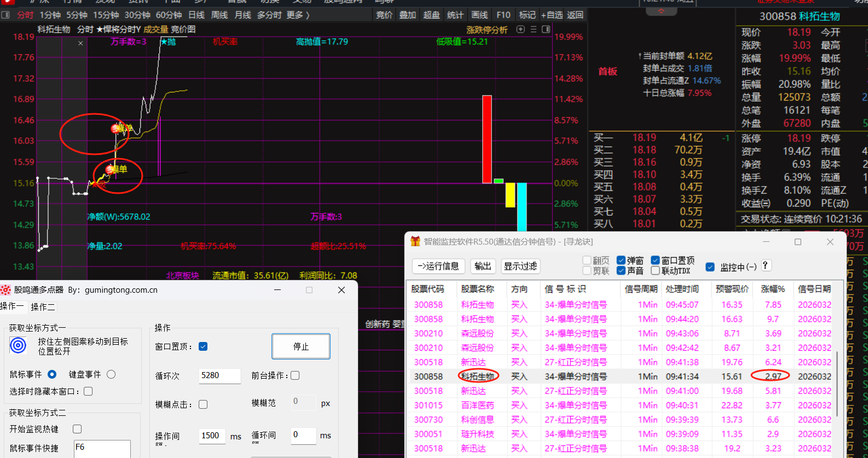The width and height of the screenshot is (868, 458).
Task: Click the upper red 爆单 signal marker
Action: (116, 129)
